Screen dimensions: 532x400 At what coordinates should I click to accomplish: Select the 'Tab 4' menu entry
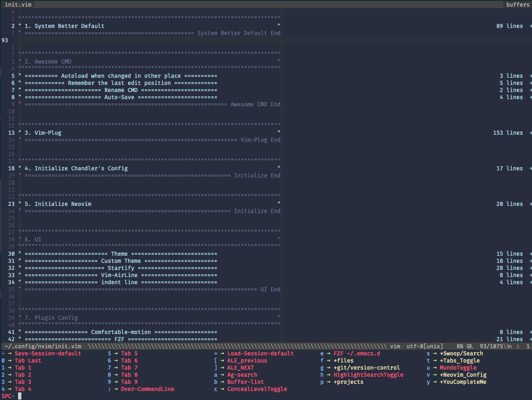(x=23, y=389)
